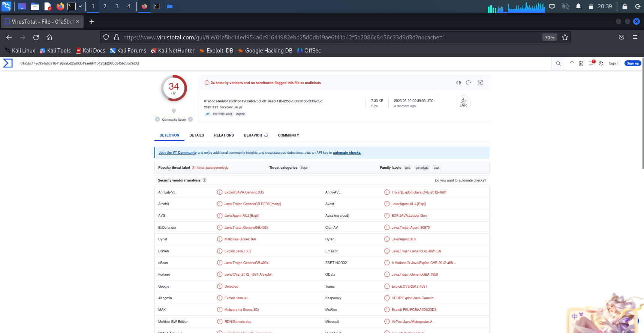Launch the text editor from the panel
The width and height of the screenshot is (644, 333).
[48, 6]
